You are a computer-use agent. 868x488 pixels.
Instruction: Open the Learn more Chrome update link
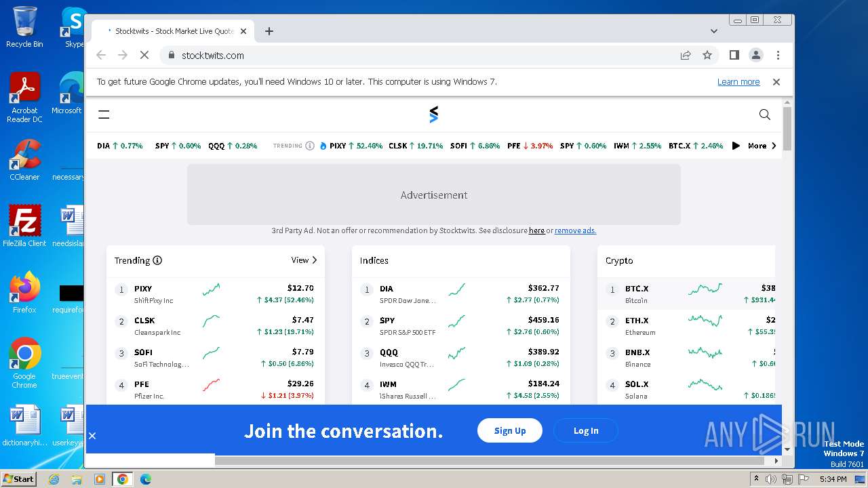(738, 82)
